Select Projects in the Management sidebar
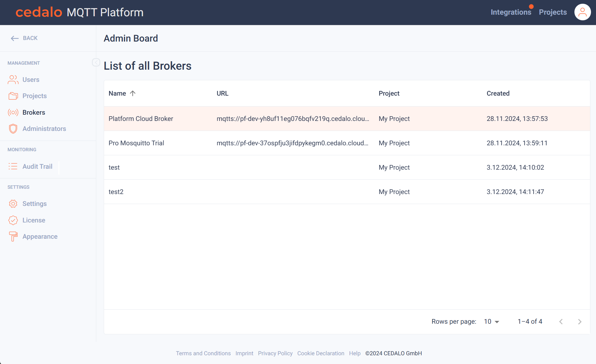596x364 pixels. click(x=34, y=96)
